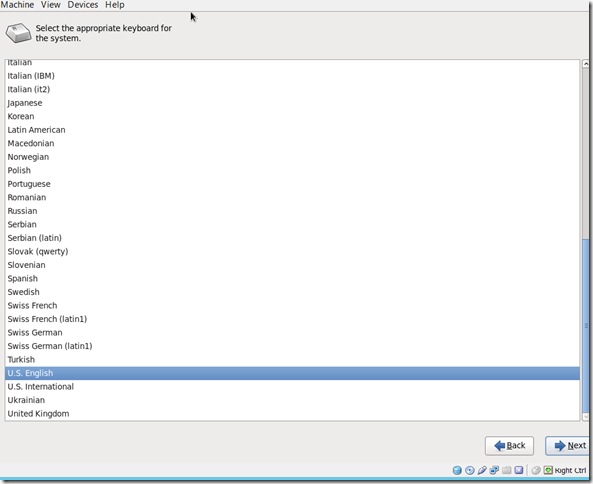Click the USB devices status icon
The height and width of the screenshot is (484, 593).
(x=482, y=470)
